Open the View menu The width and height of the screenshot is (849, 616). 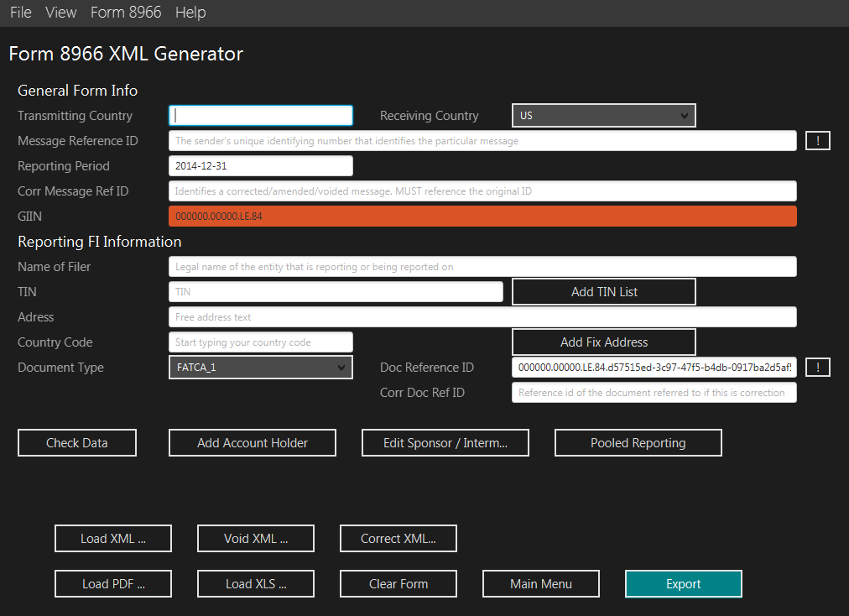pyautogui.click(x=60, y=12)
